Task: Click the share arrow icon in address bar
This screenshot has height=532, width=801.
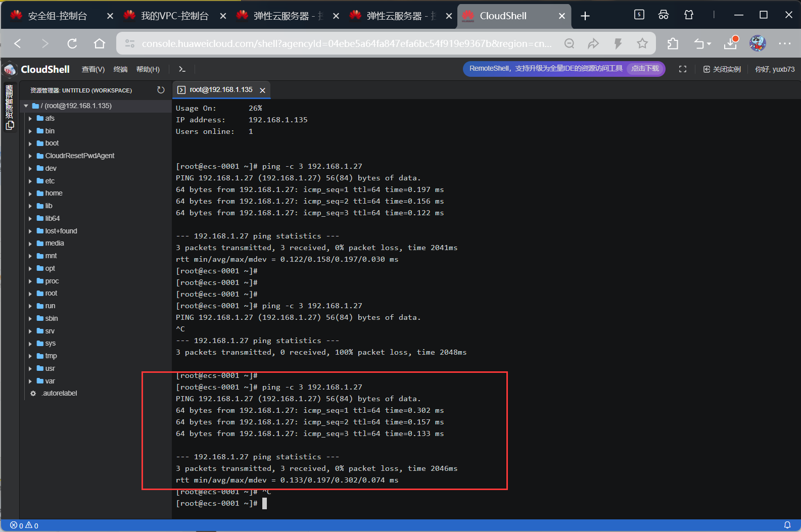Action: click(593, 43)
